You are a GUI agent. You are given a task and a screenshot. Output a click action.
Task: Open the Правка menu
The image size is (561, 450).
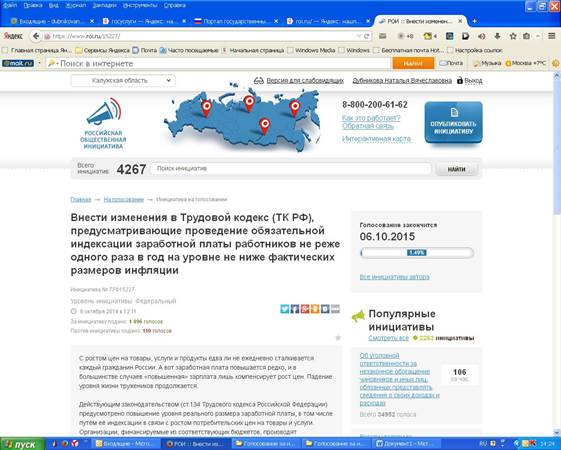click(33, 5)
